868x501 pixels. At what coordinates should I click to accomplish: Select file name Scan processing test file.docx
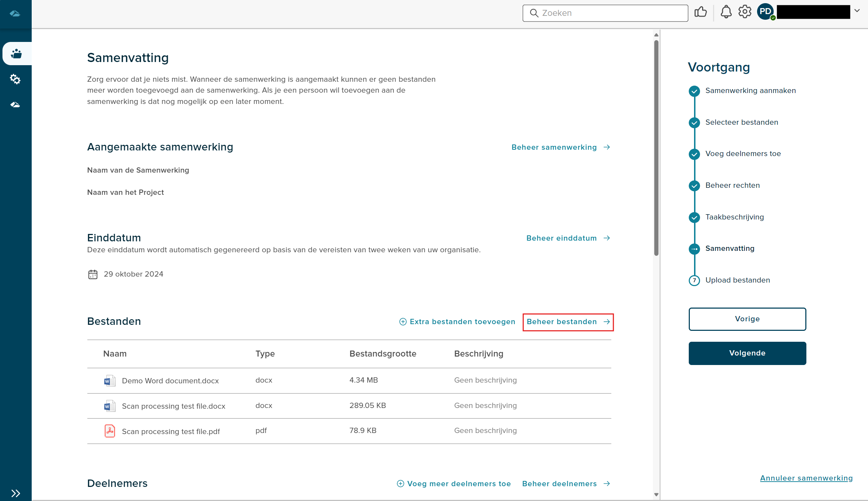coord(174,406)
